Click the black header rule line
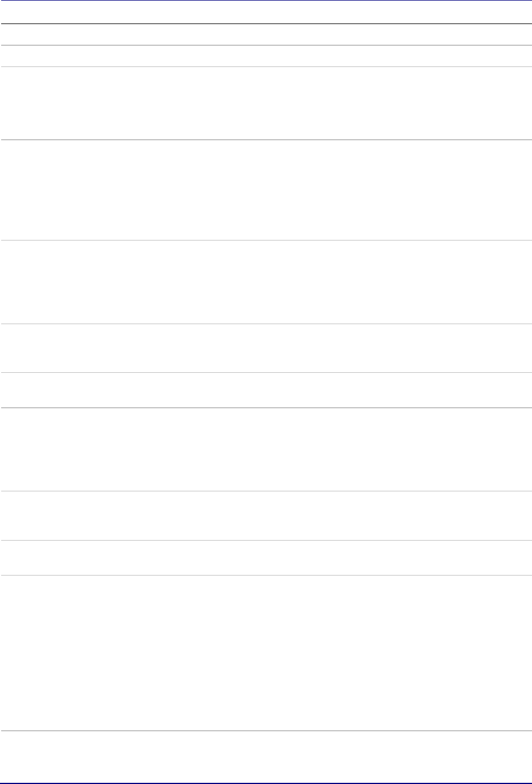532x784 pixels. [x=266, y=23]
